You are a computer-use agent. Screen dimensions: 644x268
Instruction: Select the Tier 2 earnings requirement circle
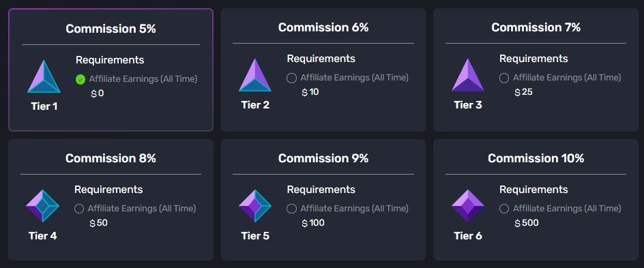pos(291,78)
